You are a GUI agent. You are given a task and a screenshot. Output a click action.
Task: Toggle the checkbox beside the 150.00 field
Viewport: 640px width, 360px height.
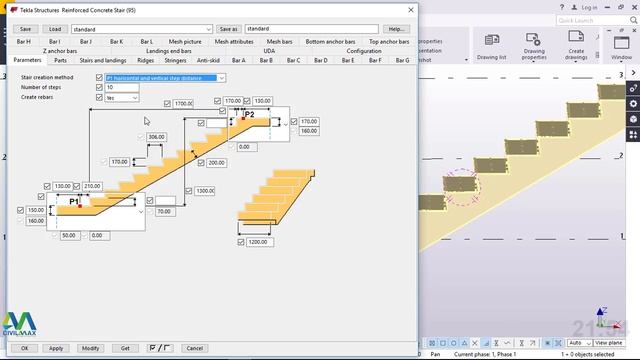coord(20,210)
